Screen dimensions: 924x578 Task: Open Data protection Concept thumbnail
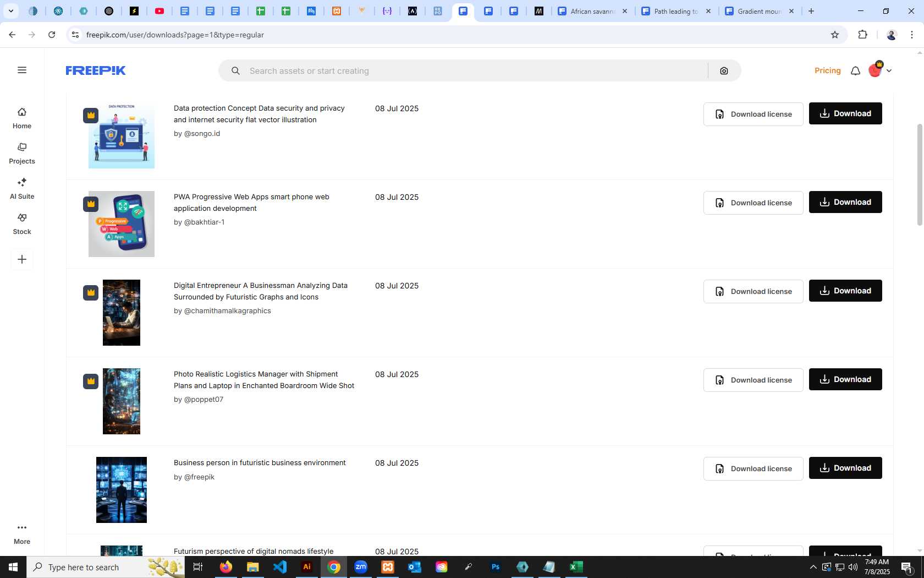(x=122, y=135)
